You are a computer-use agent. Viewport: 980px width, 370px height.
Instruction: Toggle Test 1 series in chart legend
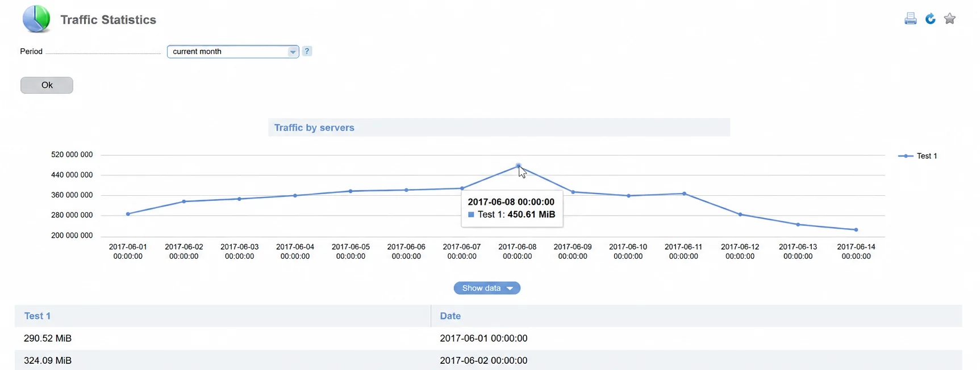click(x=918, y=156)
